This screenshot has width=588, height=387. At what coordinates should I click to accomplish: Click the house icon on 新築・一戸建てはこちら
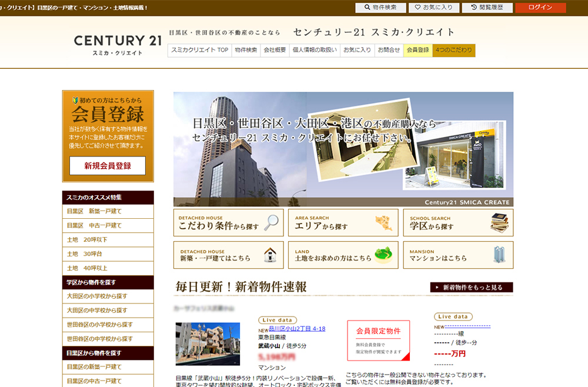(x=270, y=255)
